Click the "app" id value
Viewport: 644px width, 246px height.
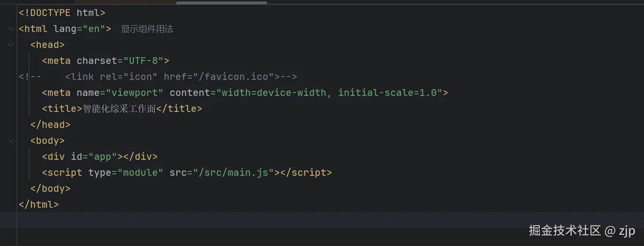click(103, 157)
